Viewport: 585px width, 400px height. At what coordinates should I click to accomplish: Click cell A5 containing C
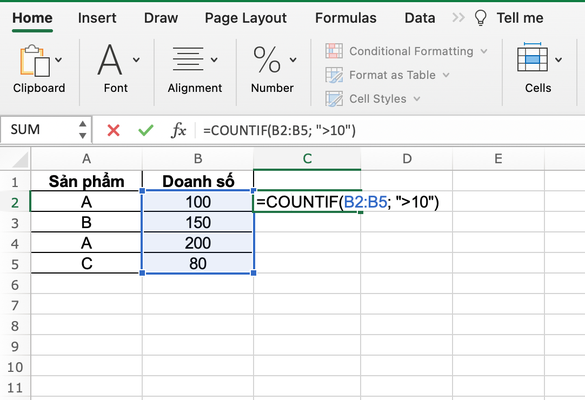point(87,263)
